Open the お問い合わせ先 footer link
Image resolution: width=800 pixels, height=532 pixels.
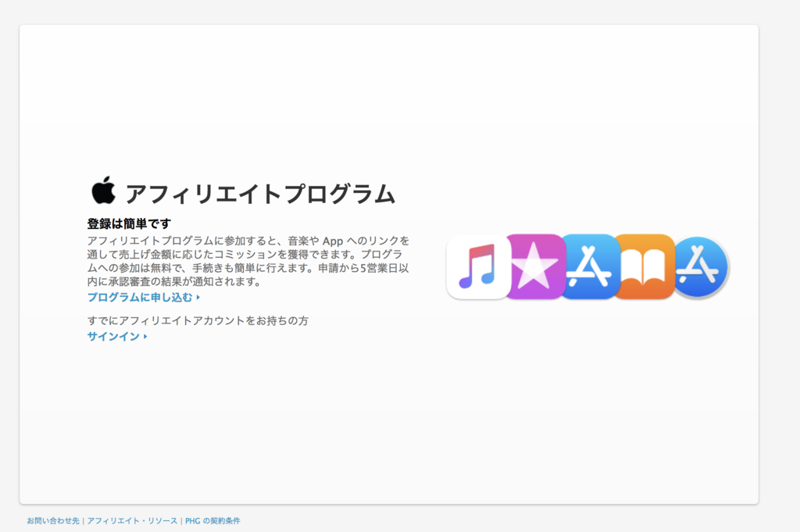(53, 521)
